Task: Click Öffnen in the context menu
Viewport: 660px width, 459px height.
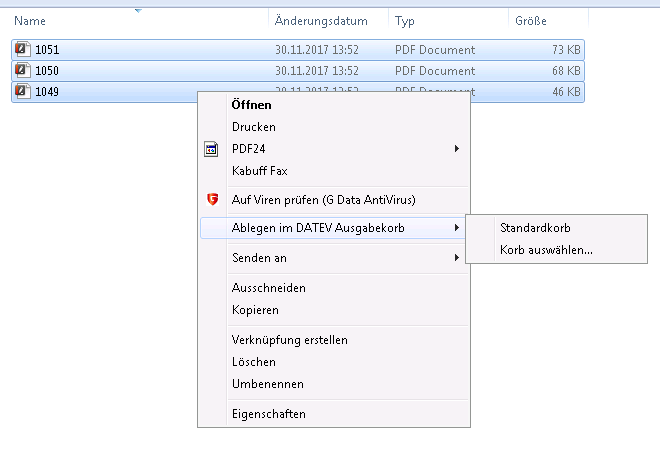Action: point(251,104)
